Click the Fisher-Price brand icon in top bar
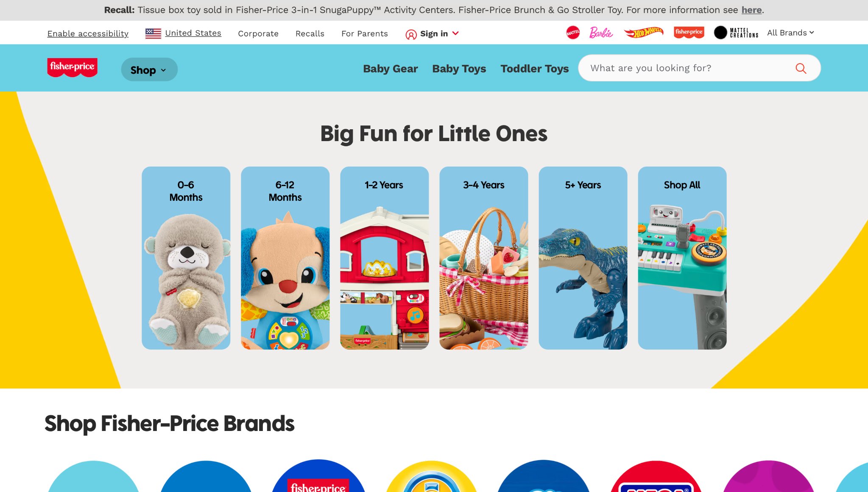 pos(689,33)
